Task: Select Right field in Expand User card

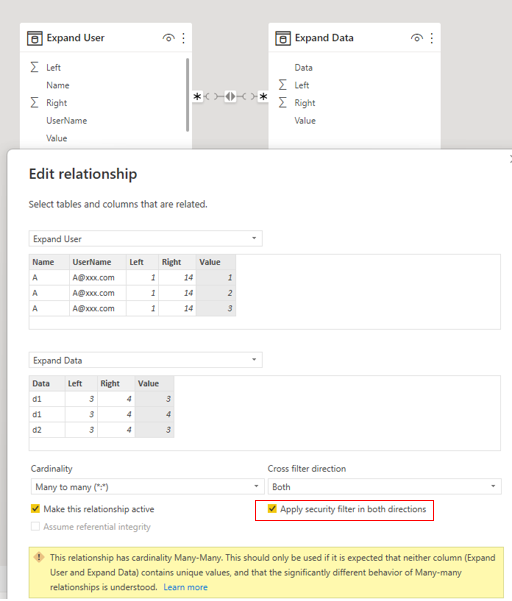Action: pyautogui.click(x=56, y=103)
